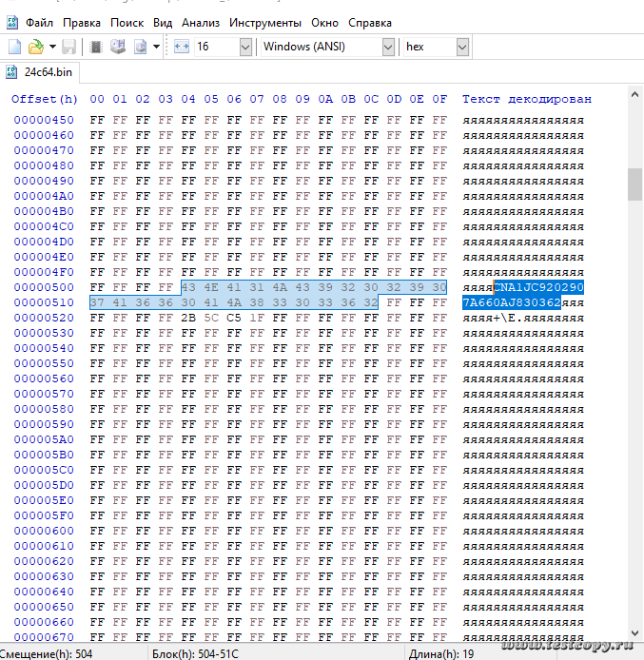Click the Open disk icon
The image size is (644, 660).
[x=118, y=47]
